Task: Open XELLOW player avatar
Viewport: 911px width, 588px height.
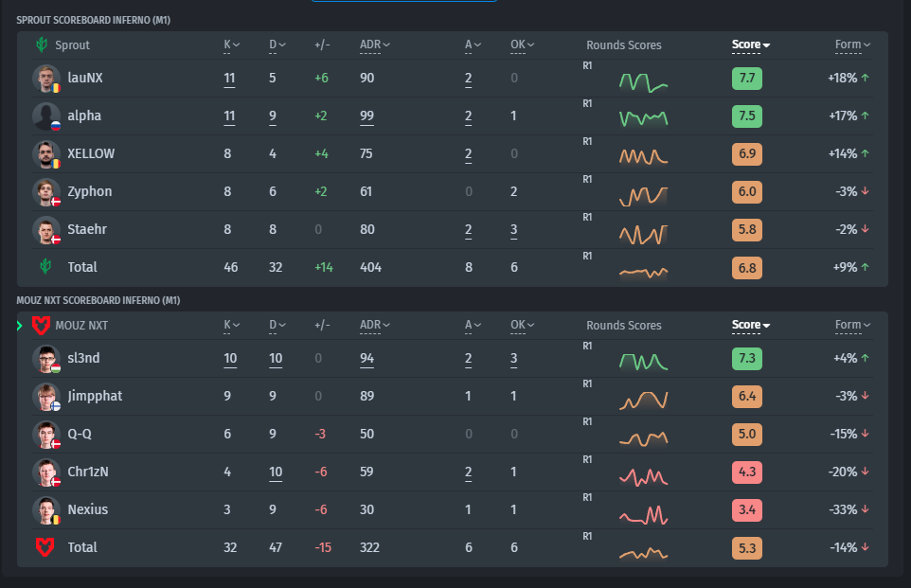Action: [46, 154]
